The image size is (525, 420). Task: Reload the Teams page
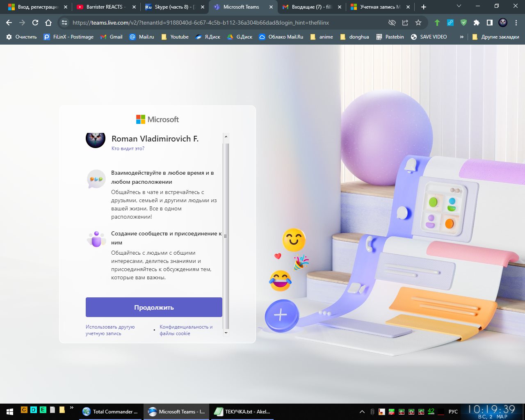pyautogui.click(x=35, y=23)
